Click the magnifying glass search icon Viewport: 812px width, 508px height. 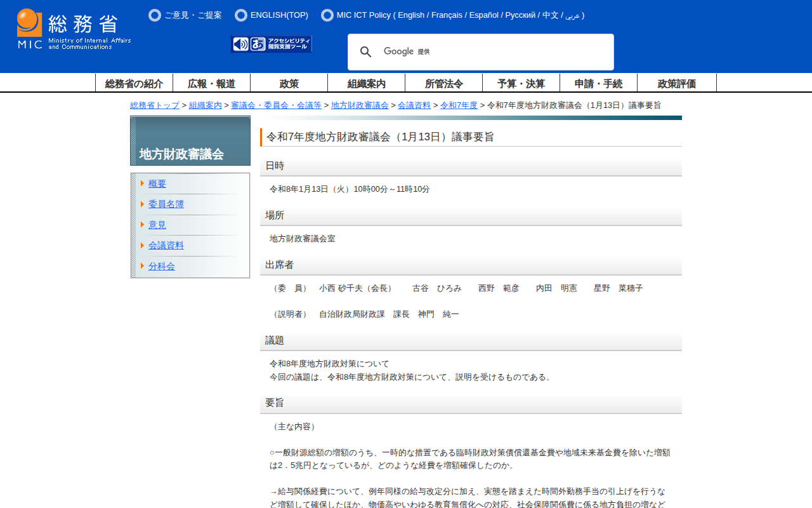click(x=365, y=52)
